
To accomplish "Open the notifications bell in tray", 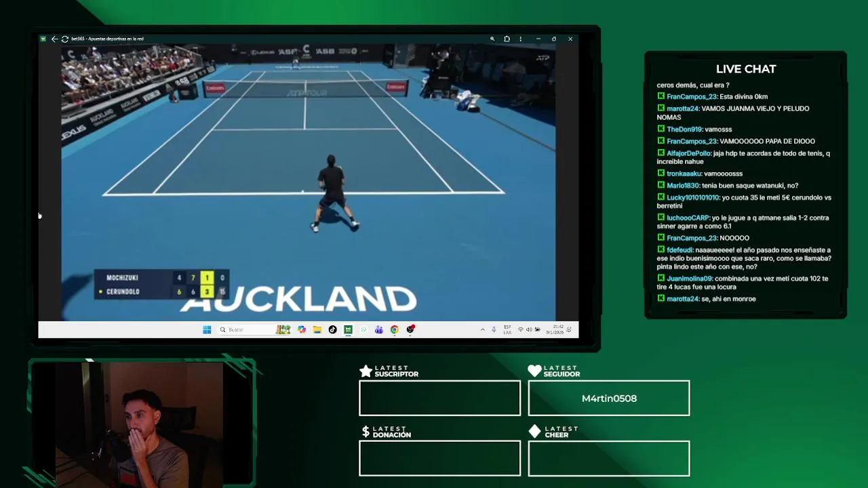I will pyautogui.click(x=569, y=329).
